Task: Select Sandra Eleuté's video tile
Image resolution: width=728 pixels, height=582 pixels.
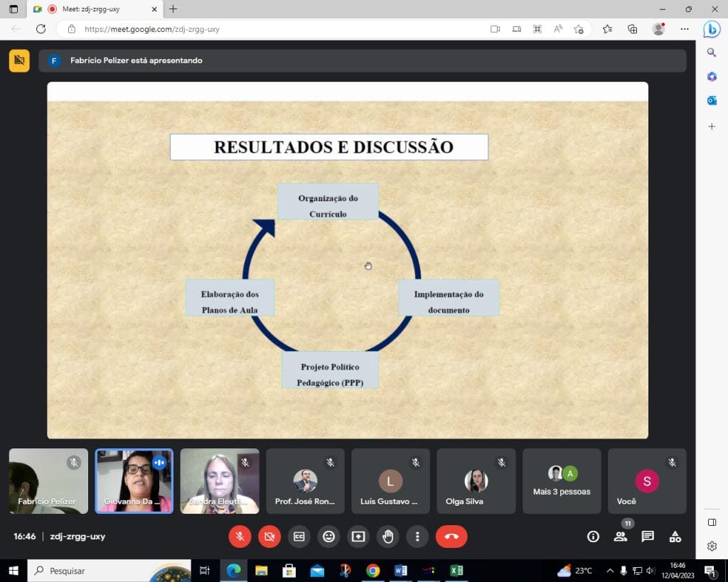Action: click(220, 481)
